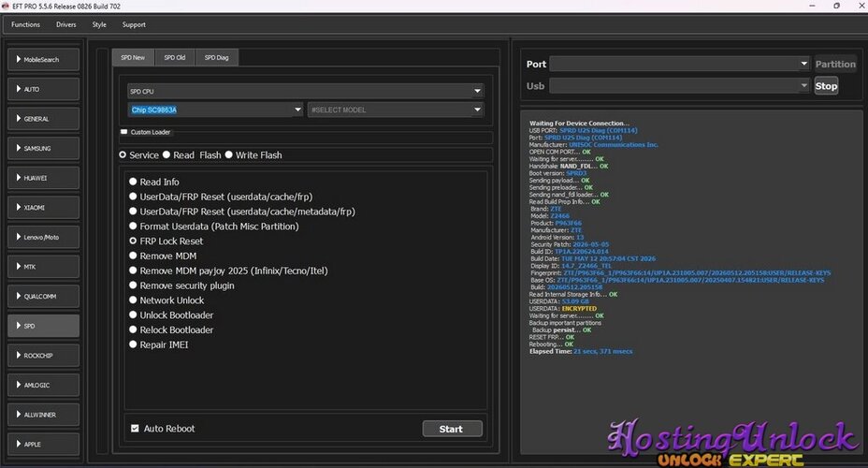The height and width of the screenshot is (468, 868).
Task: Click the 'Android Version: 13' log line
Action: 557,237
